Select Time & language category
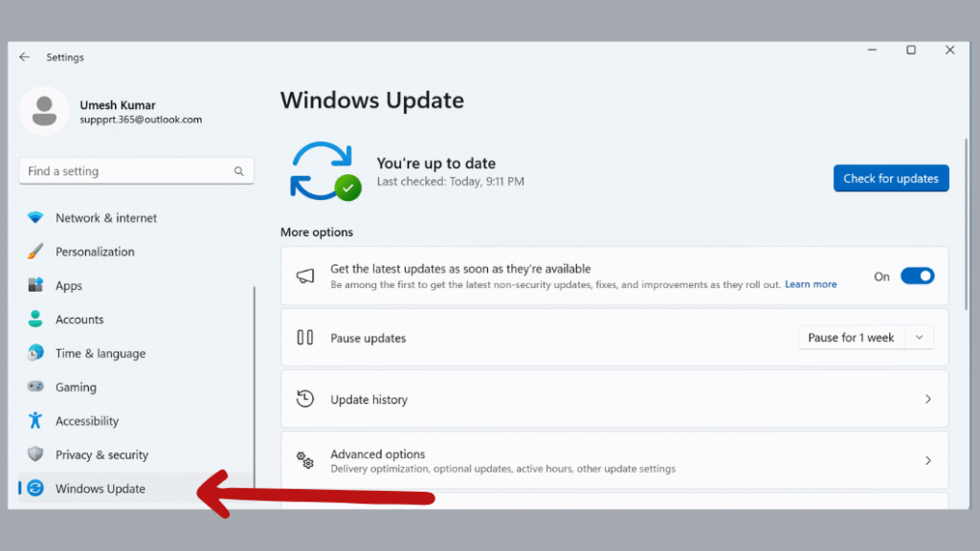The width and height of the screenshot is (980, 551). click(x=135, y=353)
